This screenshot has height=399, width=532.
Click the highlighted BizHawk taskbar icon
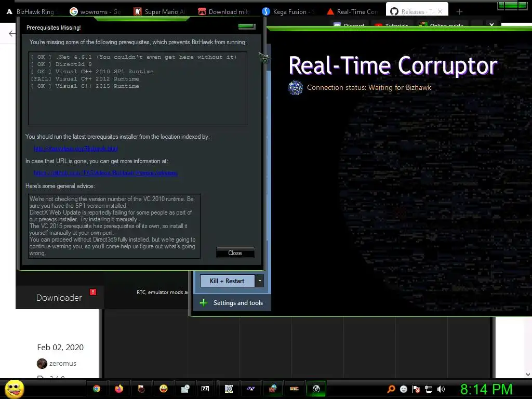click(316, 389)
